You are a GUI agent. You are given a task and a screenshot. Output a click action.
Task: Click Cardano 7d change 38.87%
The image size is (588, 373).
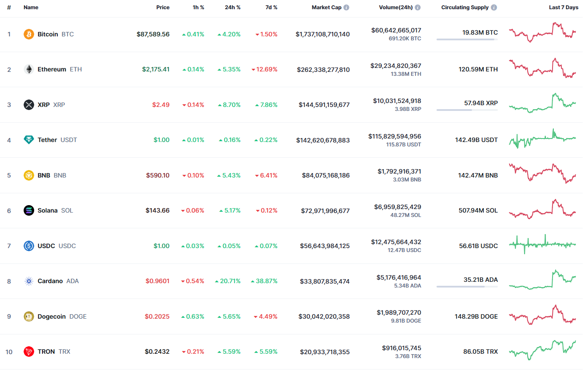click(264, 281)
